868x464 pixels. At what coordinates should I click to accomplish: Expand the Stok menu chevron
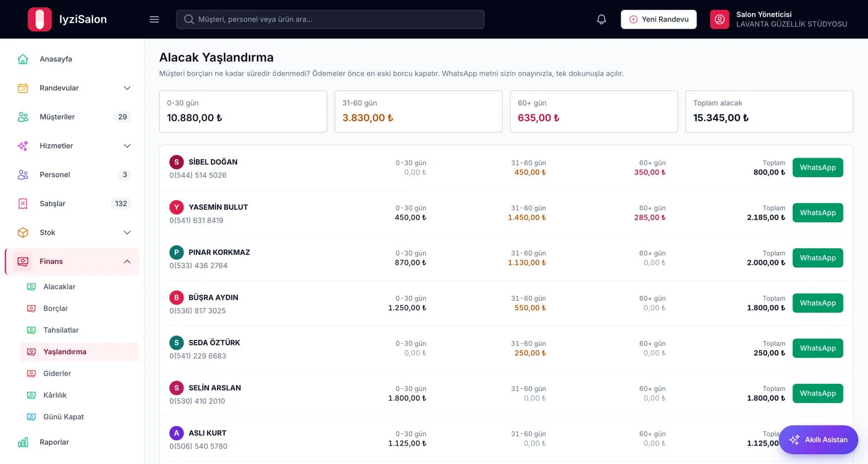(127, 233)
